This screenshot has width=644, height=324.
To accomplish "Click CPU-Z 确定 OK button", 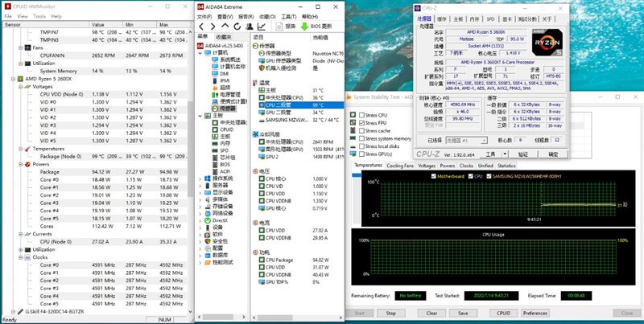I will (x=553, y=154).
